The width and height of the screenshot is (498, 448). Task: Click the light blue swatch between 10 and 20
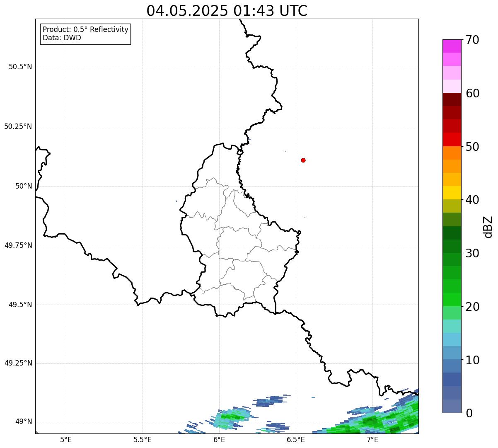pyautogui.click(x=452, y=340)
